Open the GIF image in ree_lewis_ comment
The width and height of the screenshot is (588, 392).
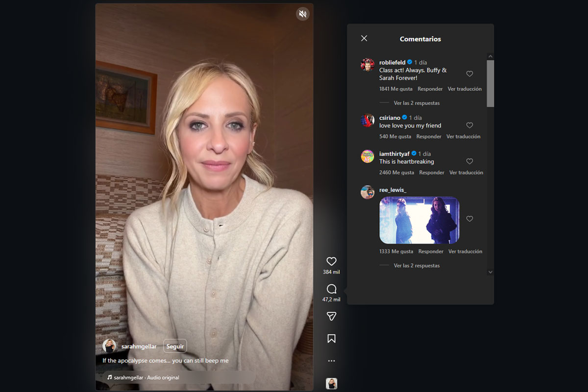[419, 220]
